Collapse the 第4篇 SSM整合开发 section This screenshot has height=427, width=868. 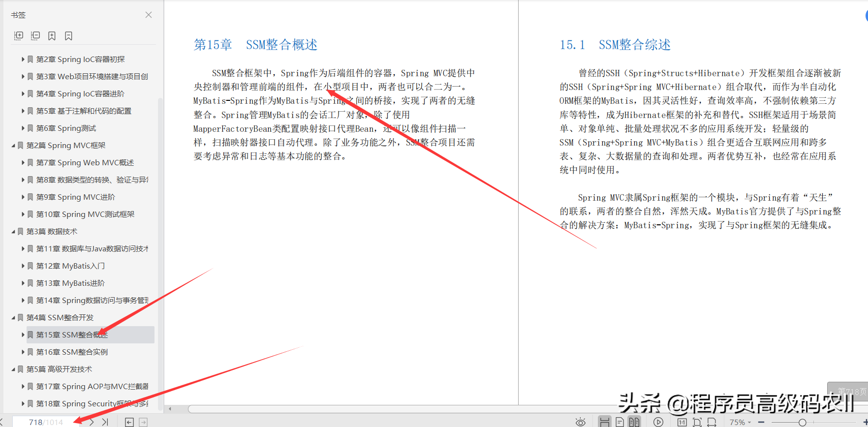point(13,317)
